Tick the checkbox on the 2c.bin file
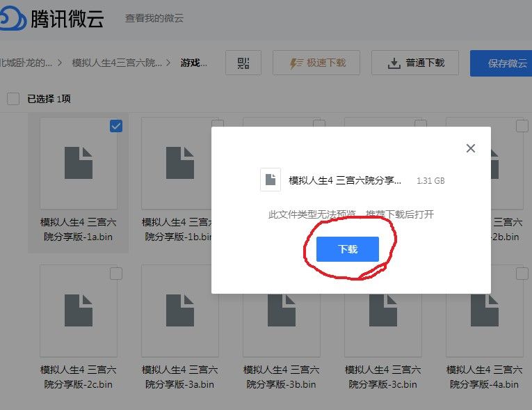 [116, 274]
